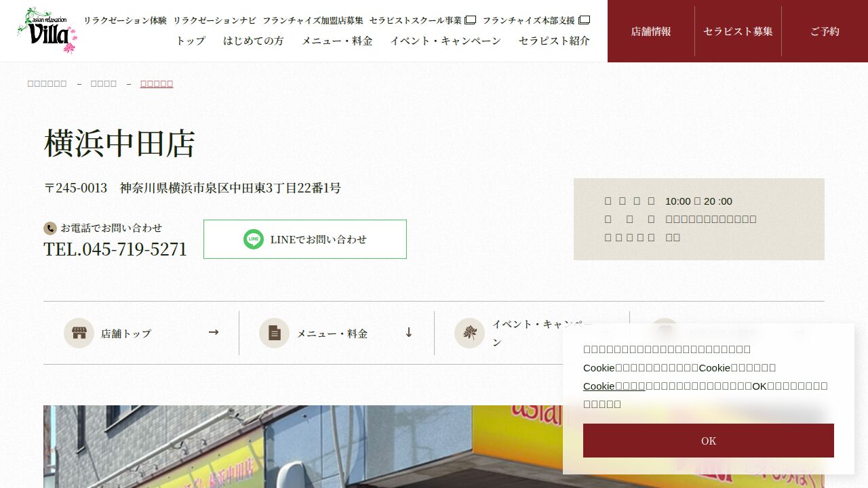Click the shop icon next to 店舗トップ

(x=79, y=333)
